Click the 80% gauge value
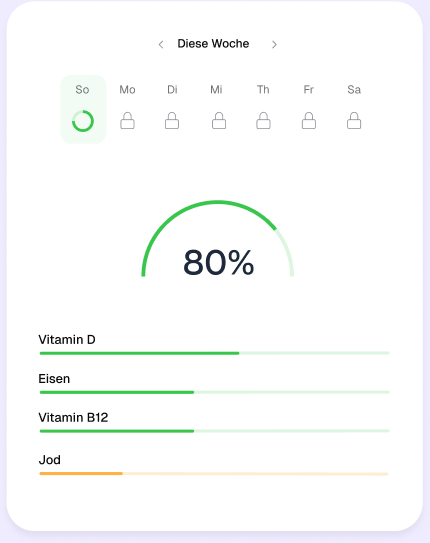This screenshot has width=430, height=543. pyautogui.click(x=218, y=262)
